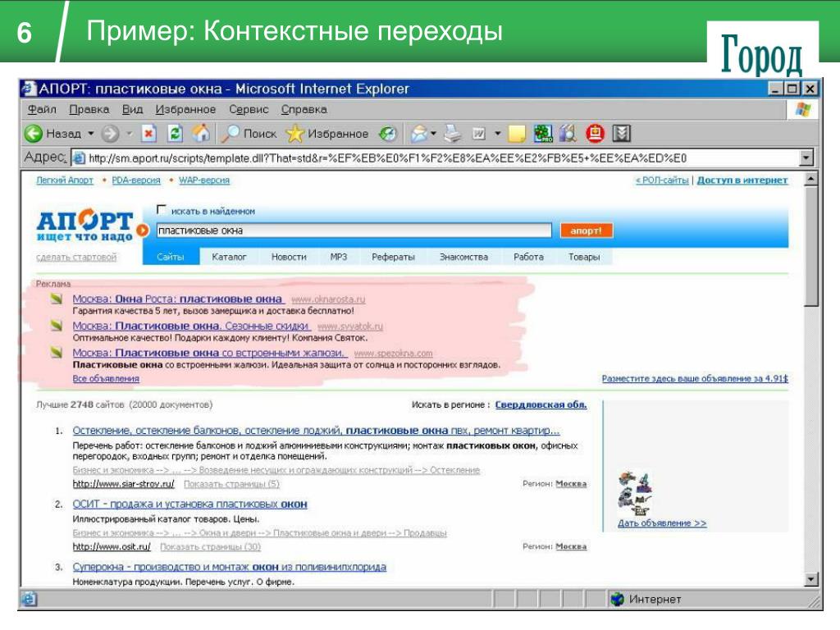Viewport: 840px width, 630px height.
Task: Click the orange 'апорт!' search button
Action: [x=586, y=231]
